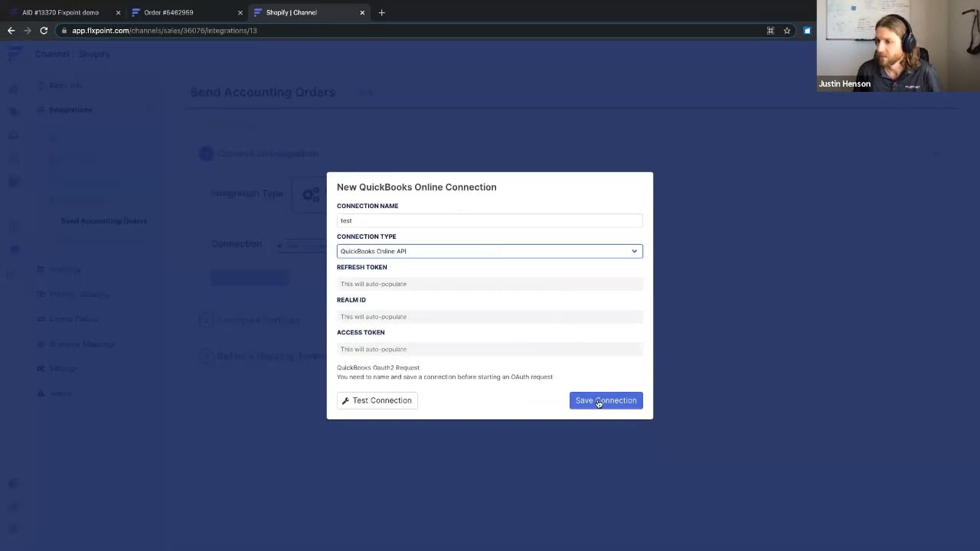
Task: Click the site lock icon in address bar
Action: coord(64,31)
